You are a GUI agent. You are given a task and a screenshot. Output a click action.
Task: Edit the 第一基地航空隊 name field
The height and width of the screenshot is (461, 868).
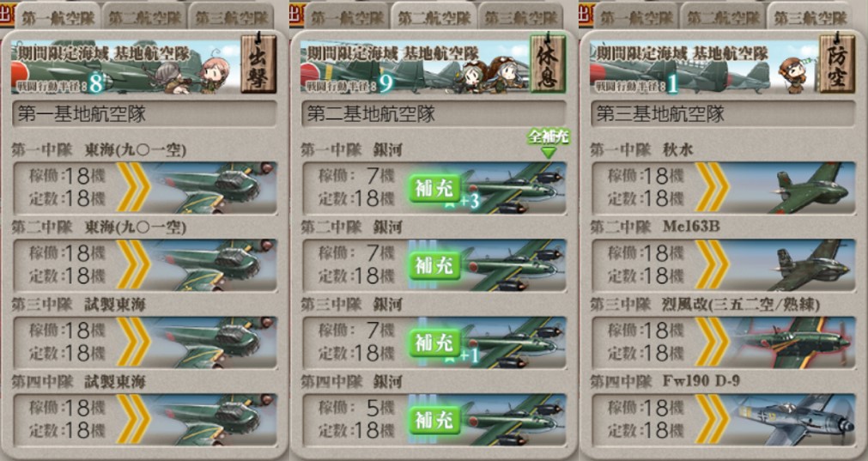pos(144,114)
